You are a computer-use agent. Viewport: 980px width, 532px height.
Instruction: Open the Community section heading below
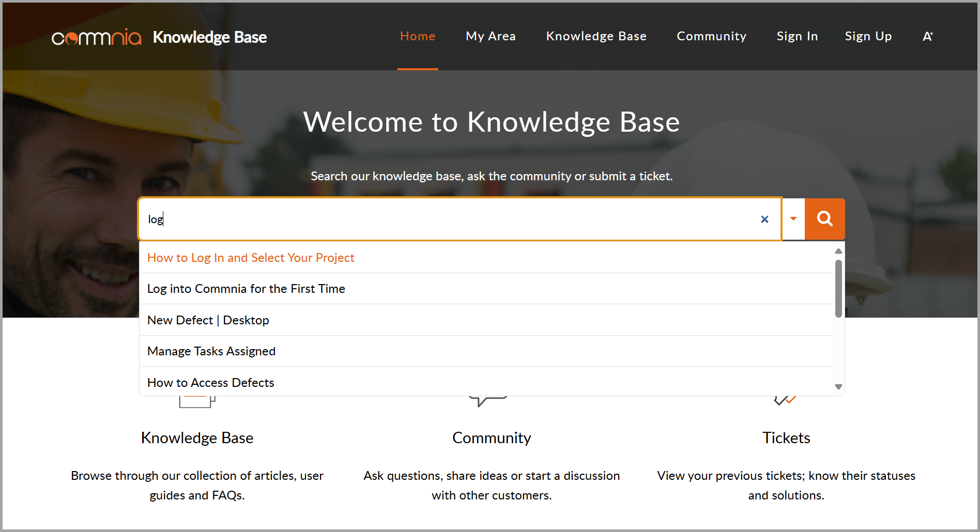click(492, 438)
